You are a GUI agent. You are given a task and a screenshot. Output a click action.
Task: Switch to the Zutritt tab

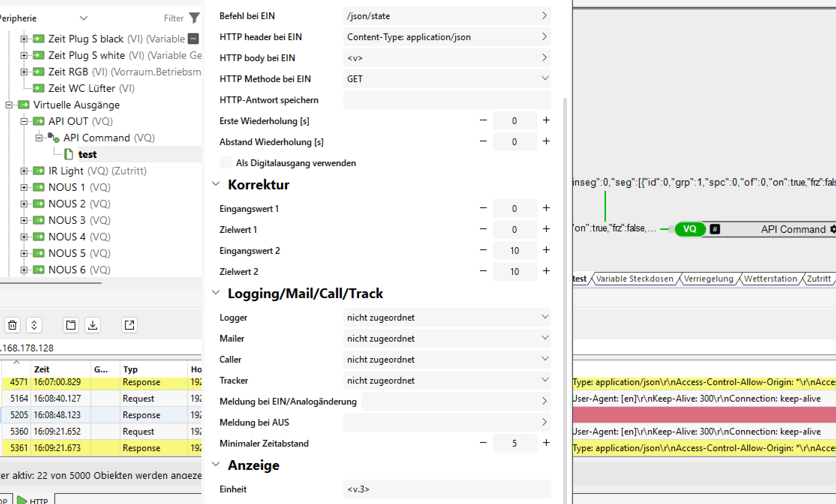pyautogui.click(x=819, y=279)
